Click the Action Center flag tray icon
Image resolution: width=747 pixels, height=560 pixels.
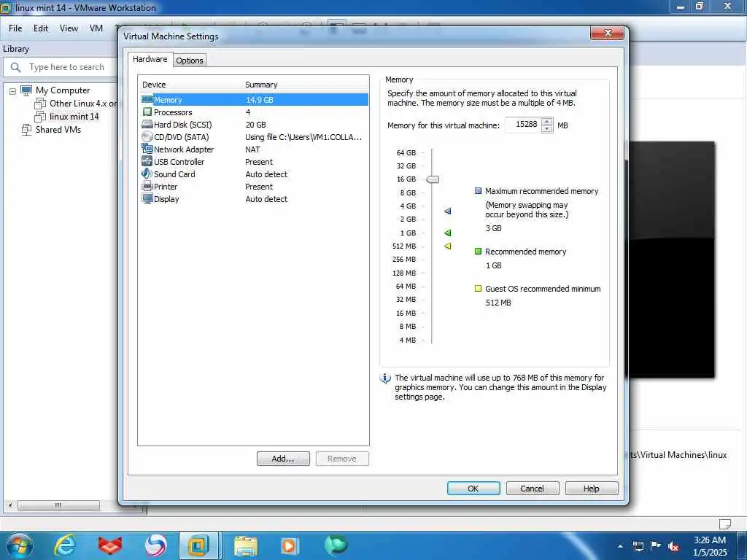[x=656, y=546]
